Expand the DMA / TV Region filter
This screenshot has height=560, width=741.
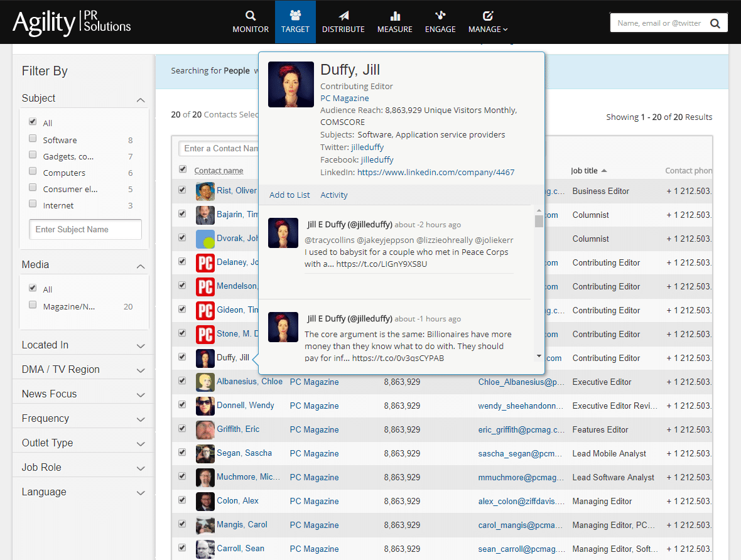coord(141,370)
